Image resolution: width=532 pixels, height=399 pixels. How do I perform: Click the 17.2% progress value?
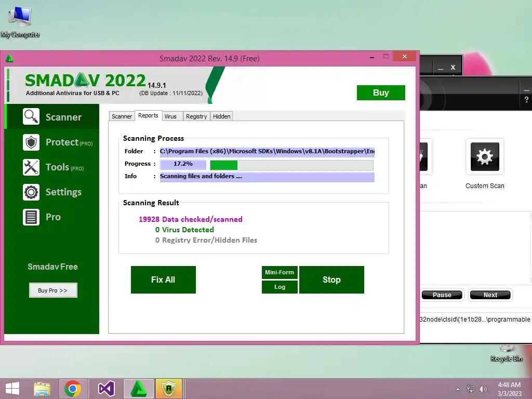pos(183,164)
